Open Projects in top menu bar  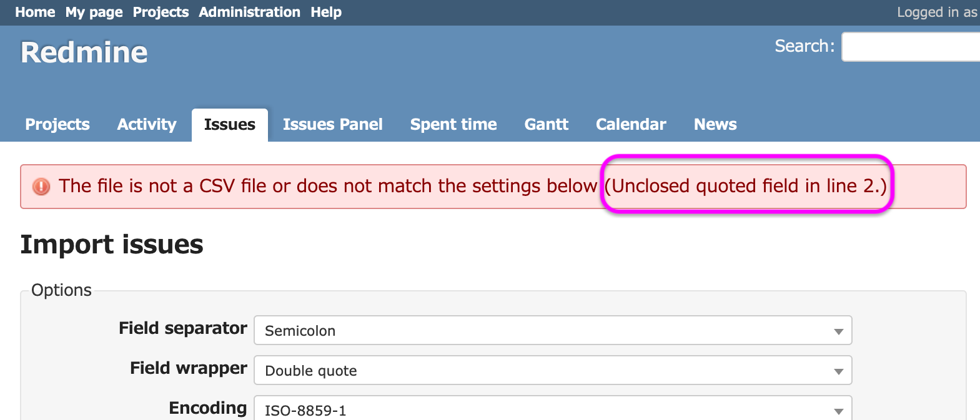pyautogui.click(x=161, y=12)
